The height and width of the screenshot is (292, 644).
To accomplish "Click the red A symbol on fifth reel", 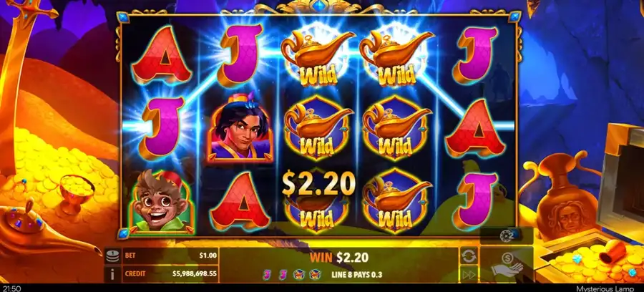I will [x=475, y=128].
